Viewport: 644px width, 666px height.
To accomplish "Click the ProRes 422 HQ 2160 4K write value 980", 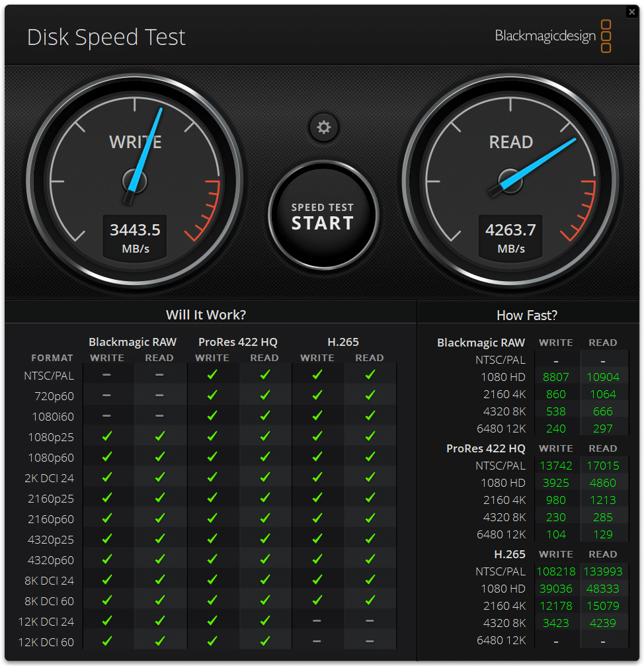I will (x=555, y=500).
